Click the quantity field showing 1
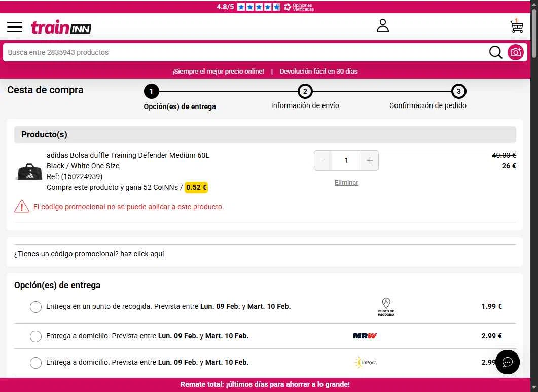Screen dimensions: 538x392 coord(346,160)
